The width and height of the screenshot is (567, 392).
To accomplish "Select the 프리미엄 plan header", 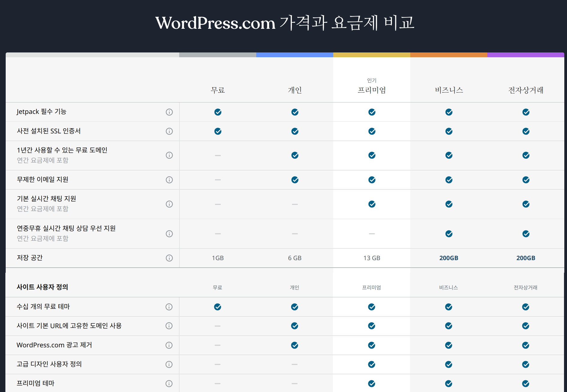I will [372, 90].
